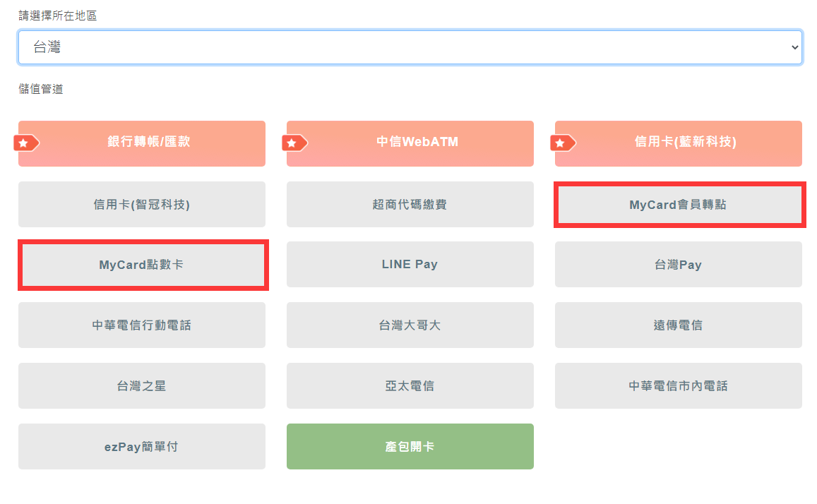
Task: Click star tag on 中信WebATM
Action: click(294, 143)
